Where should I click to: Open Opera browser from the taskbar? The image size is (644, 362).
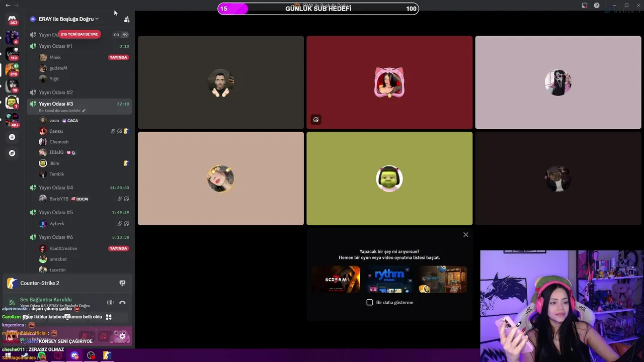coord(58,355)
